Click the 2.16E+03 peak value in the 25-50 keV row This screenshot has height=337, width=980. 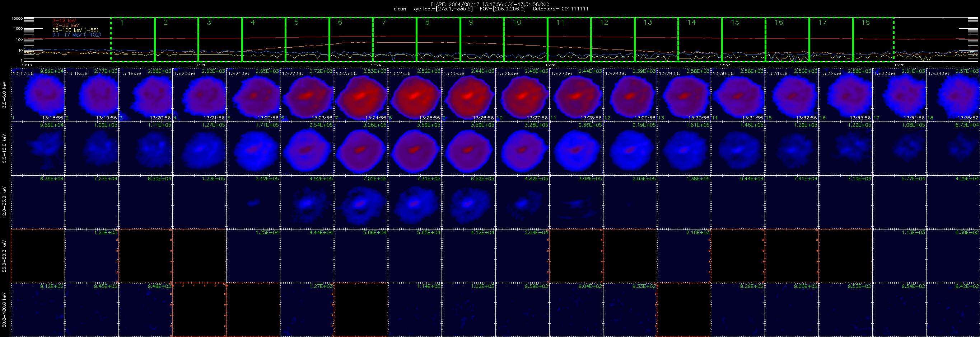click(x=699, y=232)
